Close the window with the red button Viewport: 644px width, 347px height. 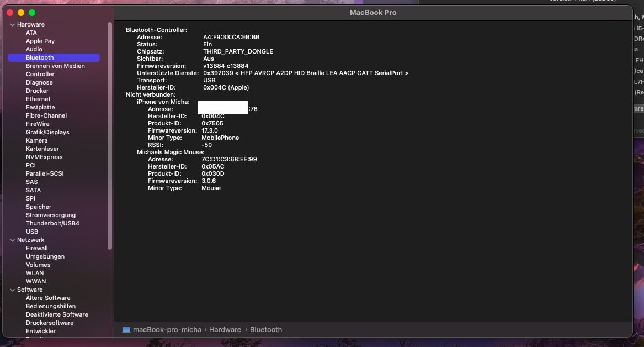tap(10, 13)
